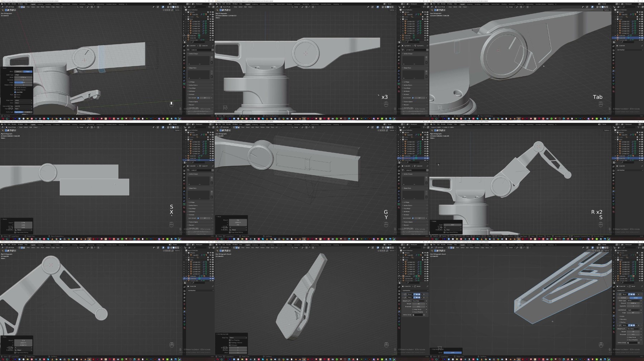Open Render properties tab in center window
The image size is (644, 361).
click(399, 171)
